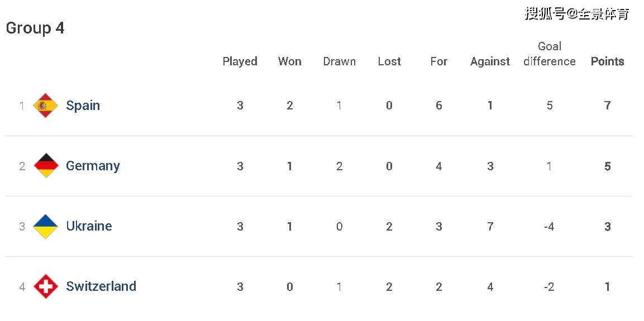Screen dimensions: 644x321
Task: Click the Goal difference column header
Action: [550, 54]
